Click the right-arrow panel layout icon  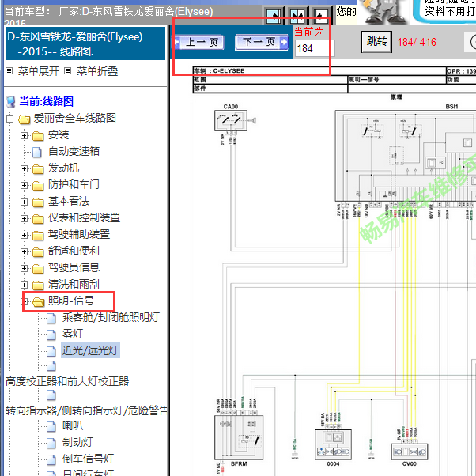(273, 16)
